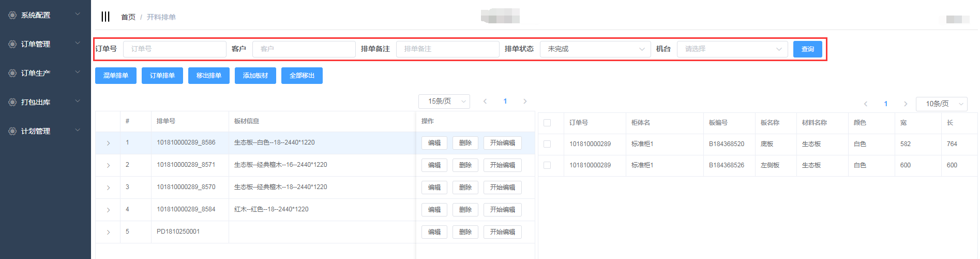The width and height of the screenshot is (980, 259).
Task: Click the 系统配置 gear icon in sidebar
Action: 12,16
